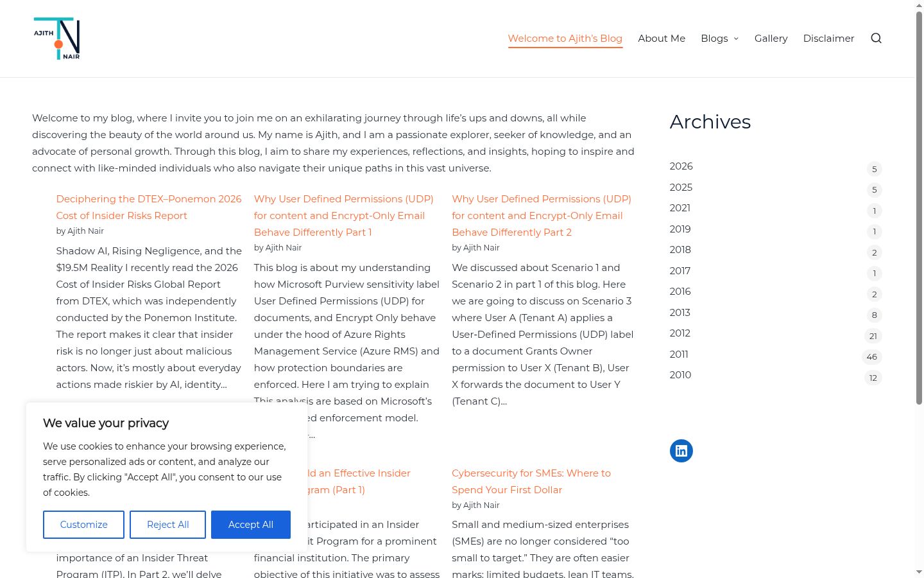Image resolution: width=924 pixels, height=578 pixels.
Task: Open the 2018 archive
Action: (680, 250)
